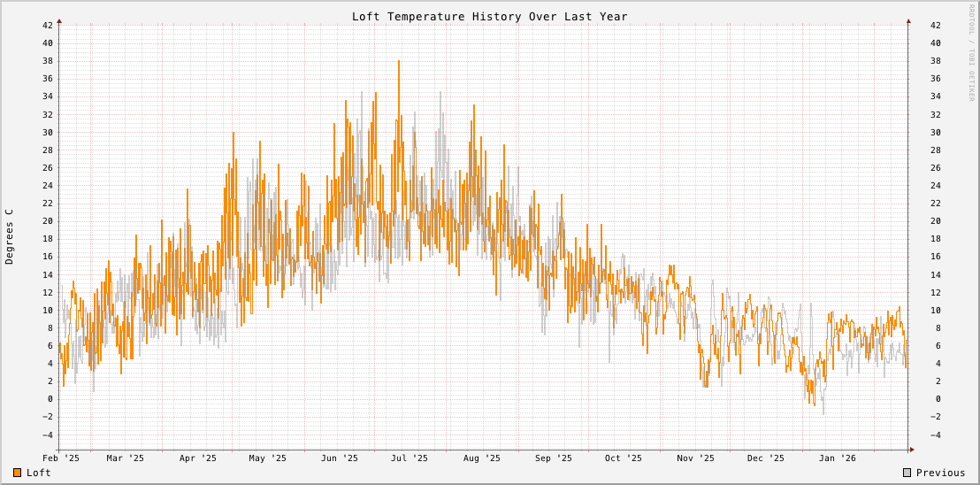Click the 42 label on left axis
980x485 pixels.
coord(48,25)
